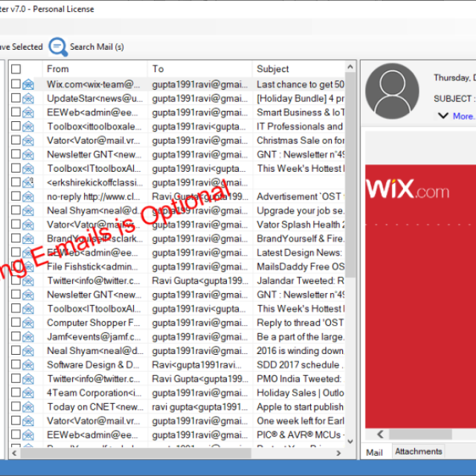476x476 pixels.
Task: Select 'BrandYourself & Fire' subject row
Action: point(300,239)
